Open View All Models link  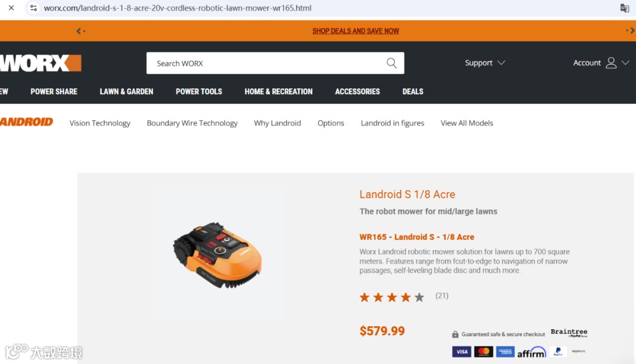[467, 123]
